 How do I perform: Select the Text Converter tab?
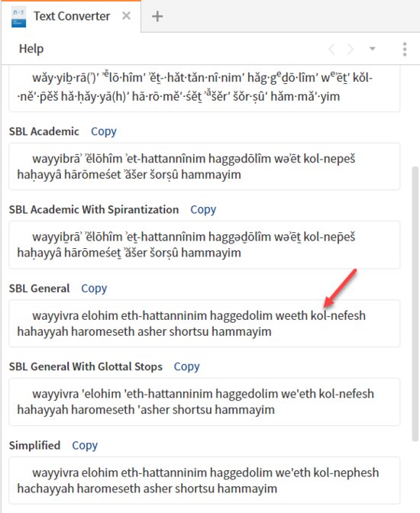[x=72, y=16]
